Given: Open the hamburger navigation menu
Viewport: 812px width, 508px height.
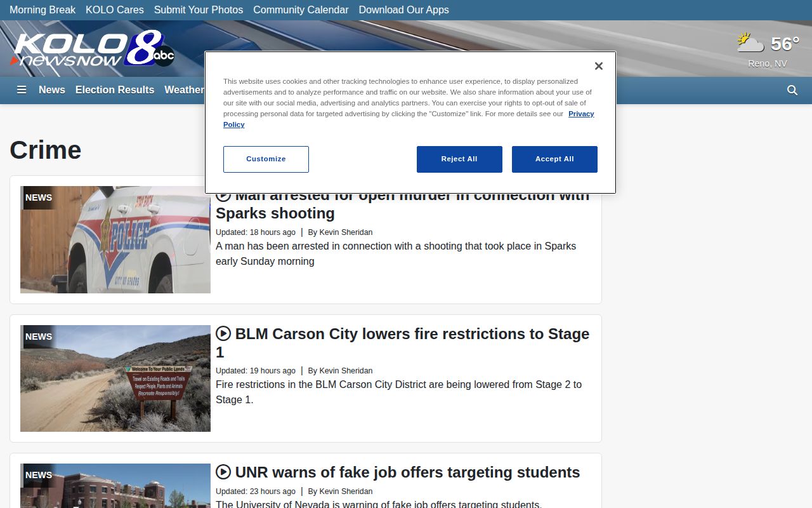Looking at the screenshot, I should [22, 90].
